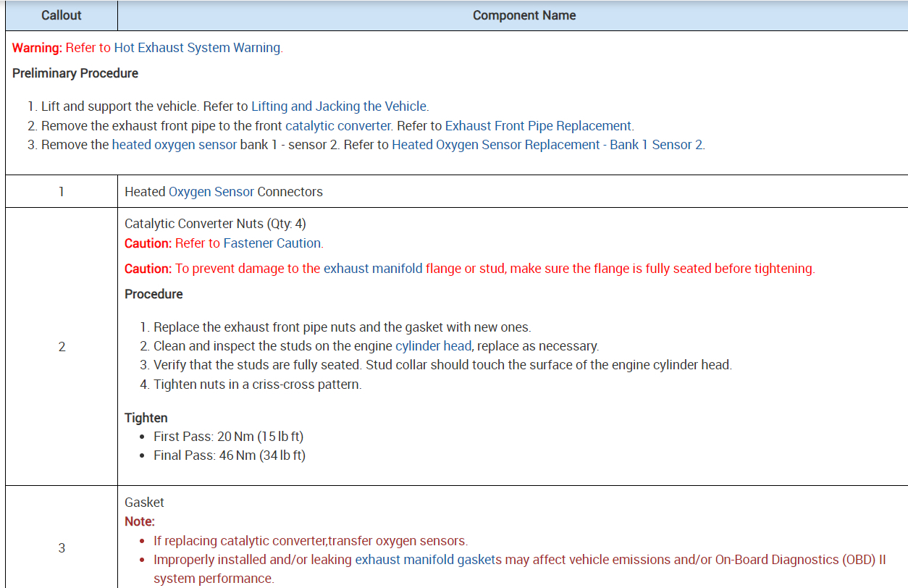Screen dimensions: 908x588
Task: Click heated oxygen sensor link in step 3
Action: (x=175, y=144)
